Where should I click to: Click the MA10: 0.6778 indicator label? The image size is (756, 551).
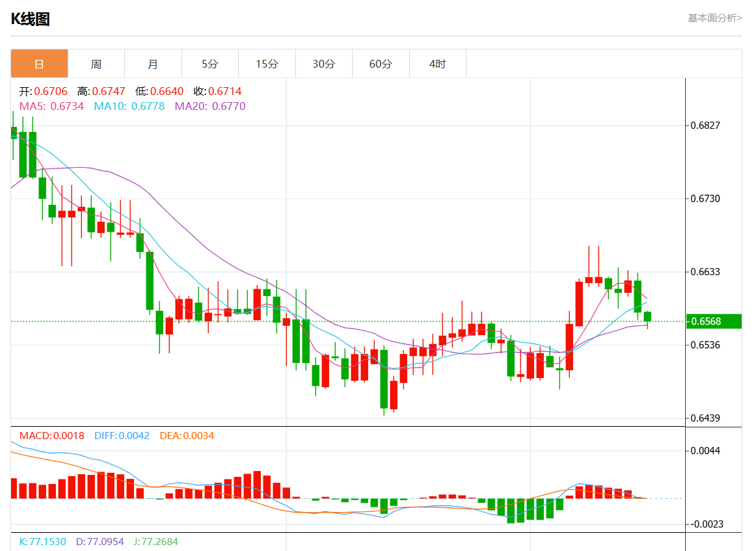(129, 106)
